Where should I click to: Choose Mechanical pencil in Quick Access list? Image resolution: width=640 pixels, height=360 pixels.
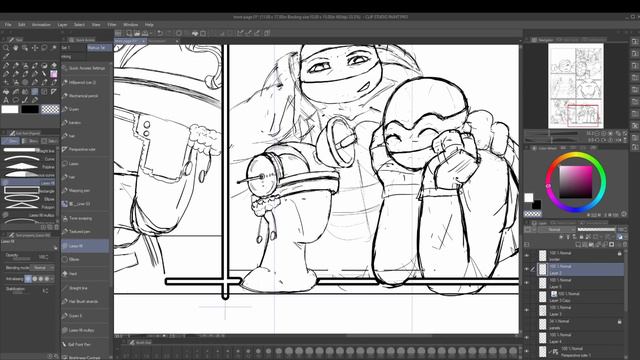coord(85,96)
